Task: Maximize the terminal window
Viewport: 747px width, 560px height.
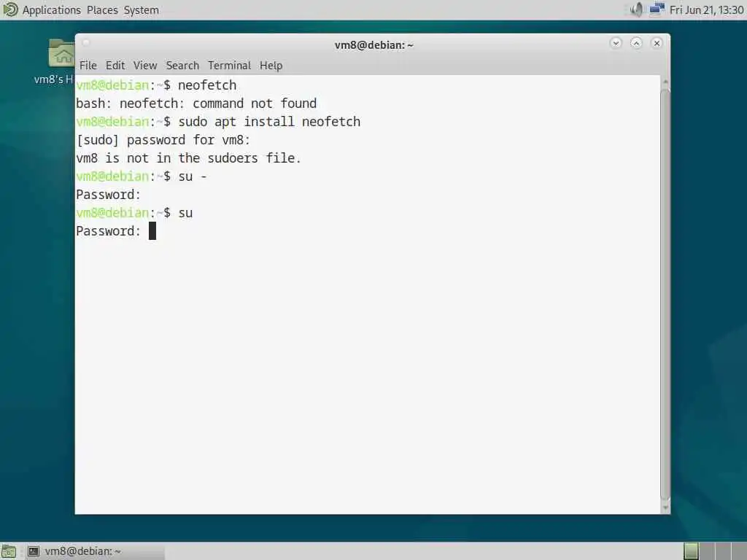Action: 636,43
